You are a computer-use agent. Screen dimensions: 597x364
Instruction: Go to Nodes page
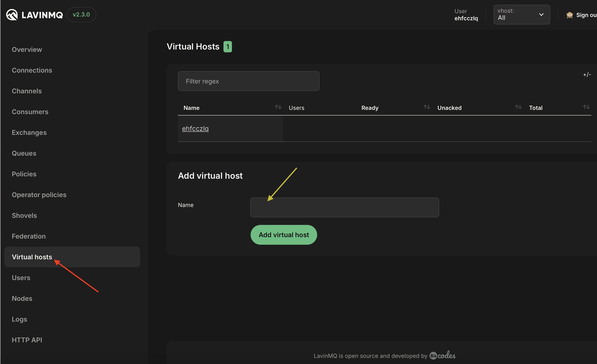point(22,298)
